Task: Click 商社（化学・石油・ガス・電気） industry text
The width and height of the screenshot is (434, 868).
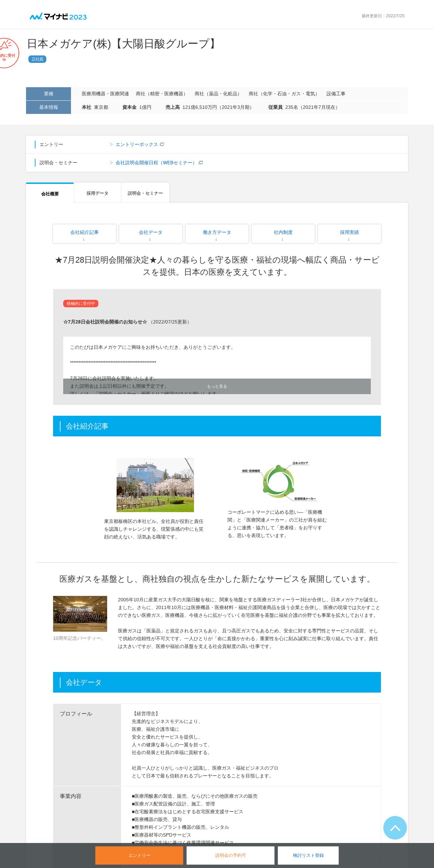Action: click(x=284, y=94)
